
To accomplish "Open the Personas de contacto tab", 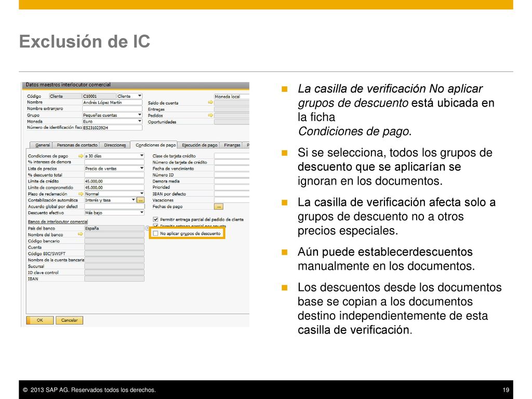I will (x=77, y=145).
